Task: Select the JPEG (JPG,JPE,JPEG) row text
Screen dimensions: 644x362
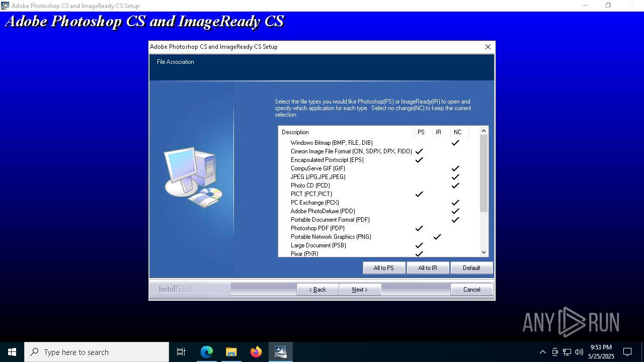Action: (x=318, y=177)
